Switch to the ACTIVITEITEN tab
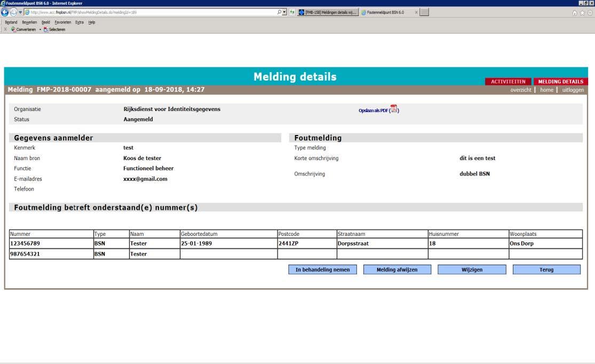595x364 pixels. (508, 82)
